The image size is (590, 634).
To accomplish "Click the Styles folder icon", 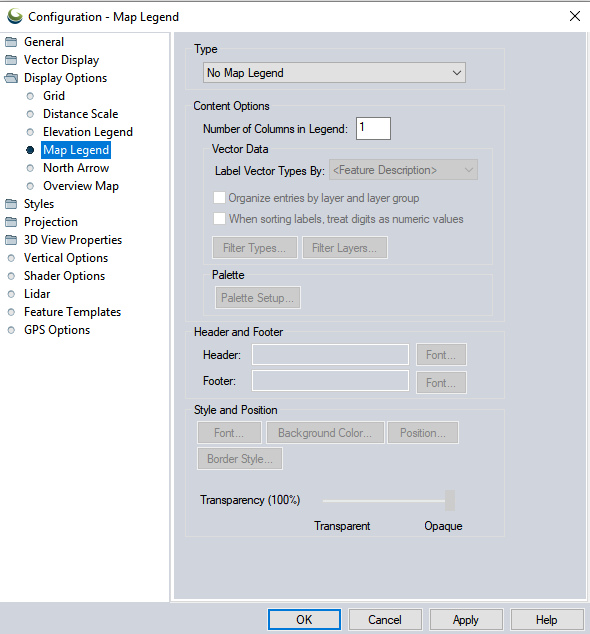I will click(x=11, y=204).
